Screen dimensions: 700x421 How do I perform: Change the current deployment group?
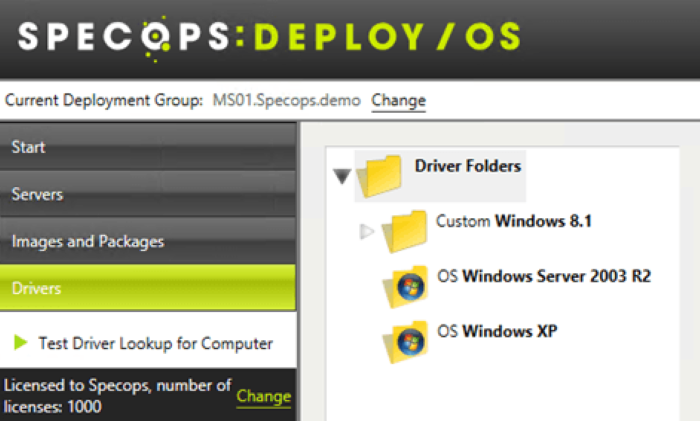pyautogui.click(x=399, y=100)
